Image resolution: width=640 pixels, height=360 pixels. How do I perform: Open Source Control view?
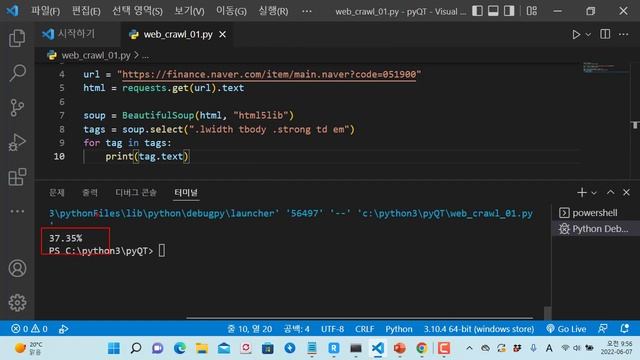pyautogui.click(x=17, y=108)
